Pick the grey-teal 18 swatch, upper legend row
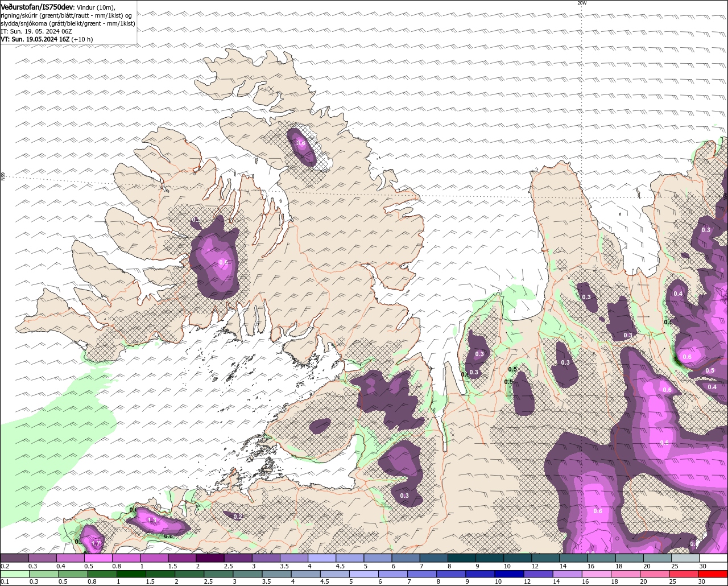Viewport: 728px width, 586px height. tap(630, 558)
